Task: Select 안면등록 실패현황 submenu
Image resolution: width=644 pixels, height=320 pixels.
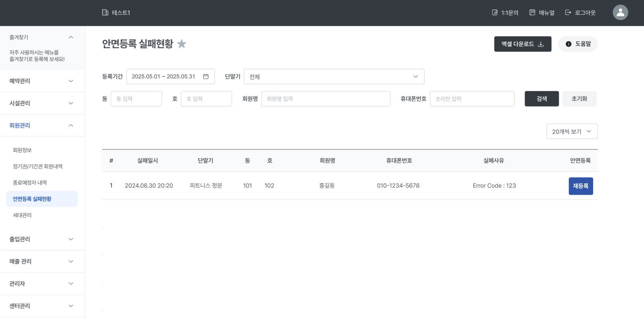Action: [42, 199]
